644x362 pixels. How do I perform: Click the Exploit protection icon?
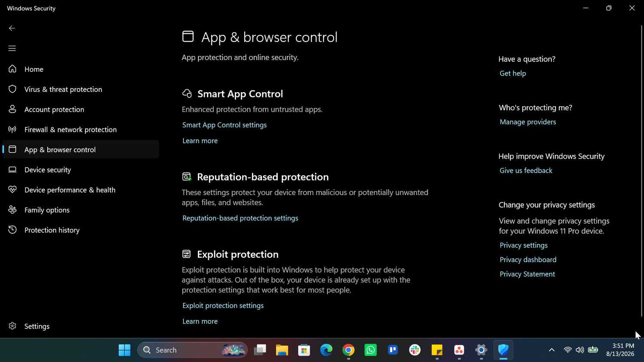tap(186, 254)
